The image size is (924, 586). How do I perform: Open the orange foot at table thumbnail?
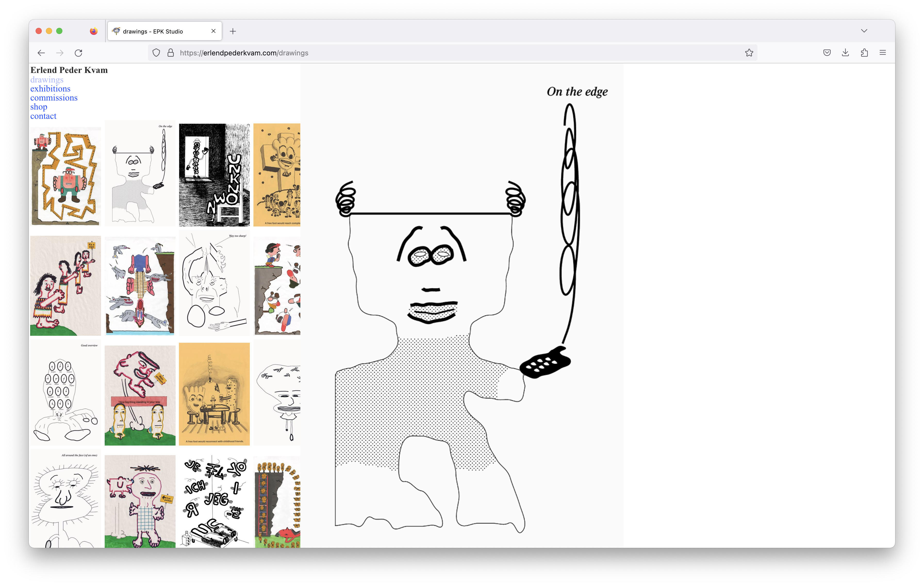214,394
